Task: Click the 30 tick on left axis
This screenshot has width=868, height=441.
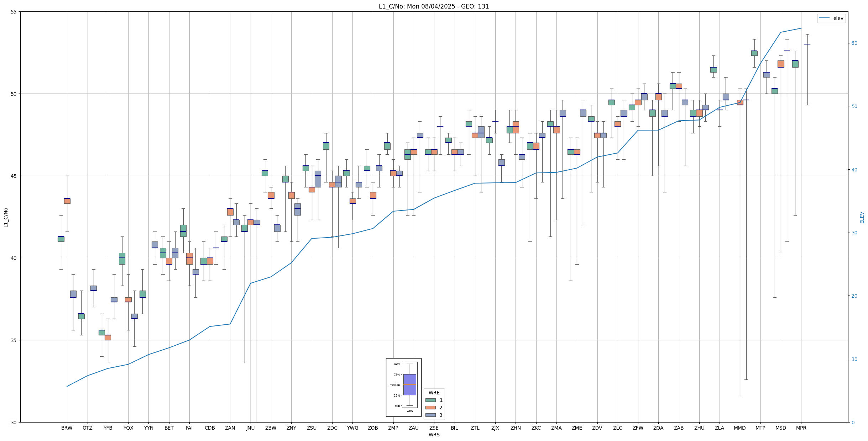Action: [14, 423]
